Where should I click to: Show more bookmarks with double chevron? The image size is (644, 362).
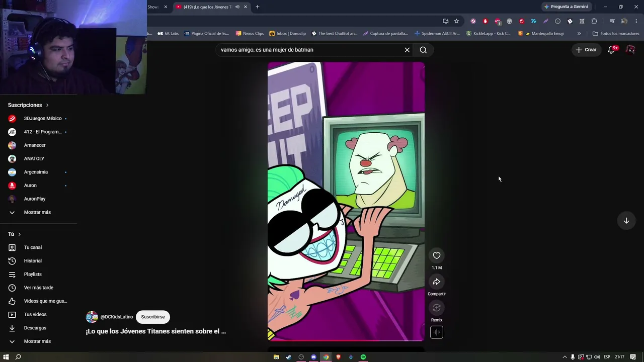pos(579,34)
